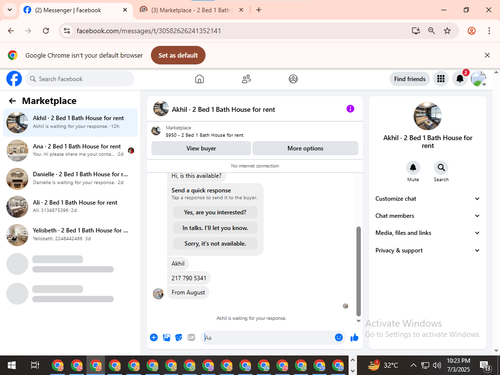This screenshot has width=500, height=375.
Task: Click the View buyer button
Action: tap(201, 148)
